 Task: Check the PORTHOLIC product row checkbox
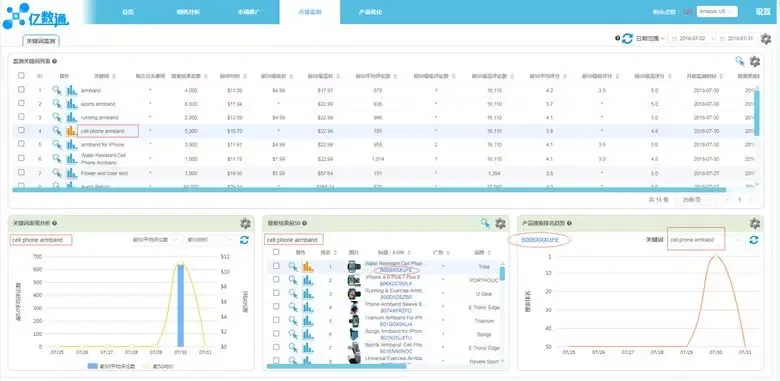276,280
